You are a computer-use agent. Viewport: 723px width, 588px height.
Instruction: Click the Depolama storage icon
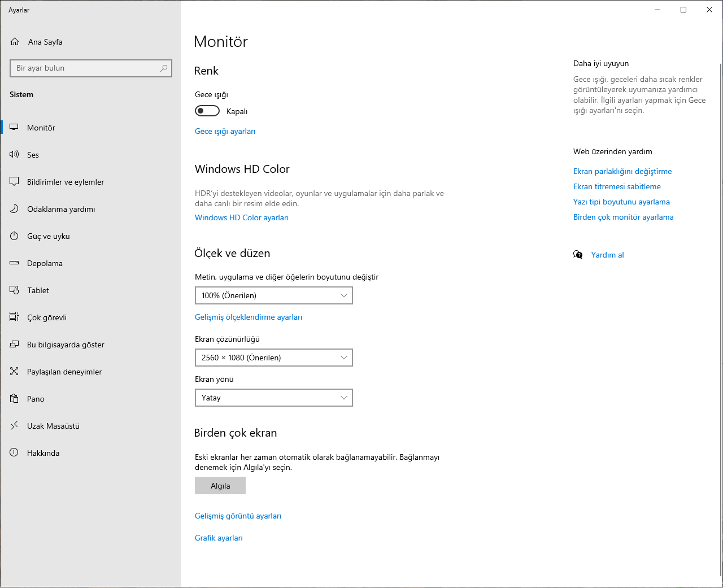[14, 263]
